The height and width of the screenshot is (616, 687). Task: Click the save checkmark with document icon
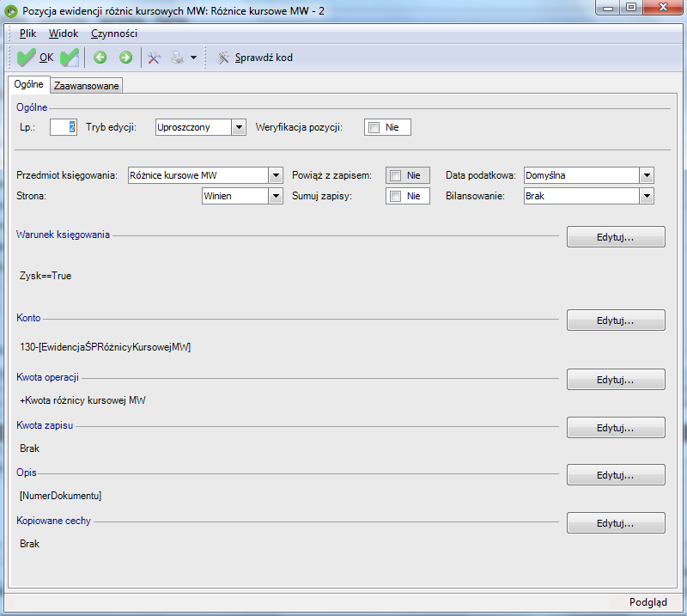click(x=70, y=58)
